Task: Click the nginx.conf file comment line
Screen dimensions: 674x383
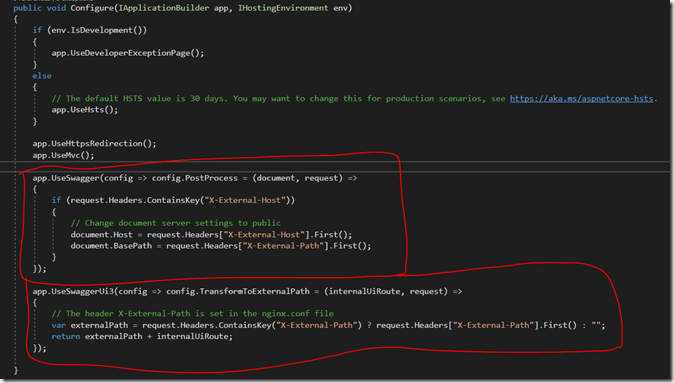Action: tap(193, 314)
